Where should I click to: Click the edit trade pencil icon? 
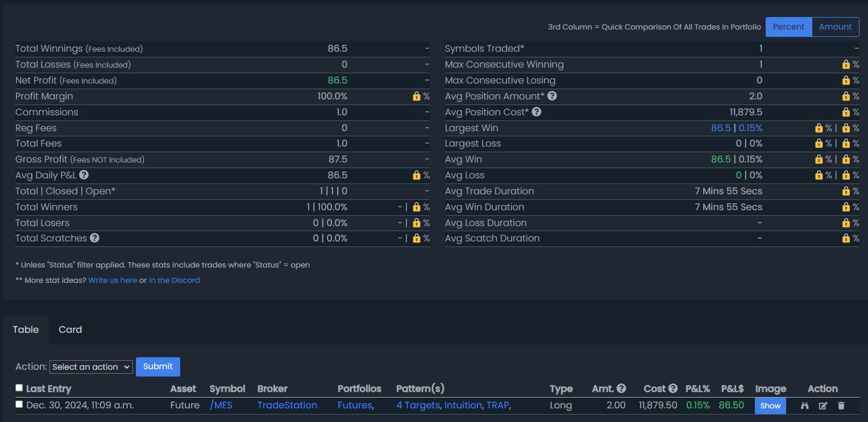[823, 406]
